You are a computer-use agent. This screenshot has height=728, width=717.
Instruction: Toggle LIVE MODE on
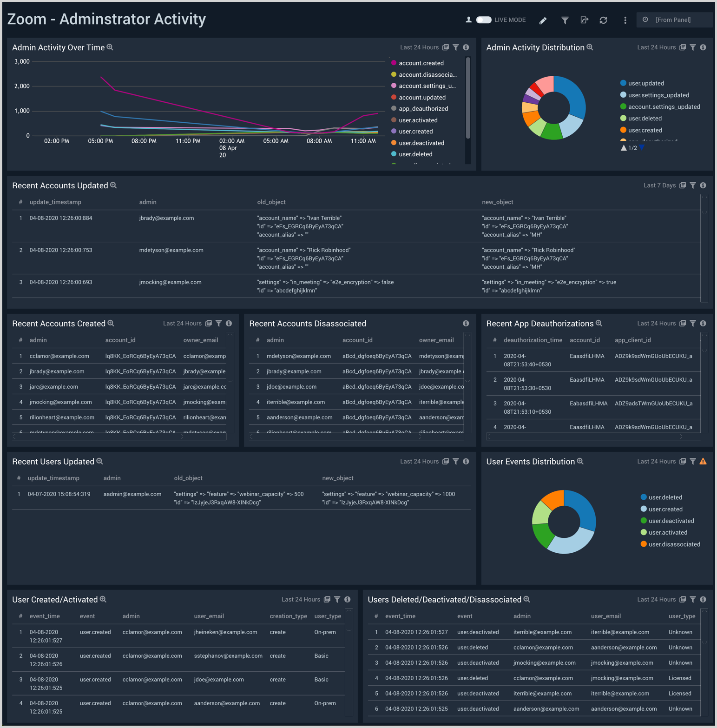(483, 20)
